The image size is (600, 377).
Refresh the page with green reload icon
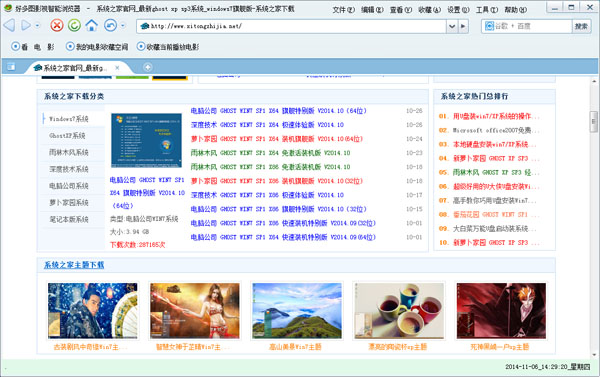click(74, 26)
